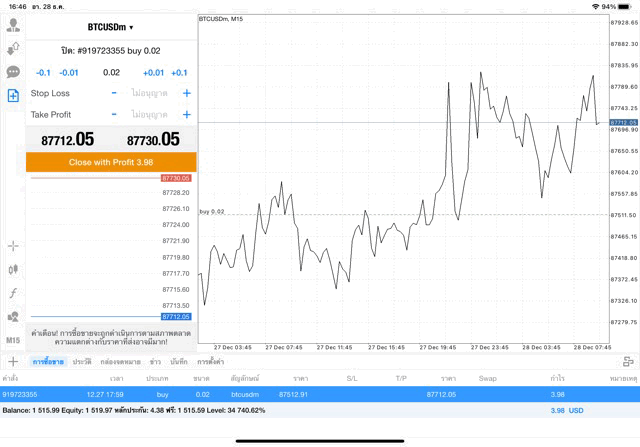Screen dimensions: 640x447
Task: Select the crosshair tool
Action: [13, 245]
